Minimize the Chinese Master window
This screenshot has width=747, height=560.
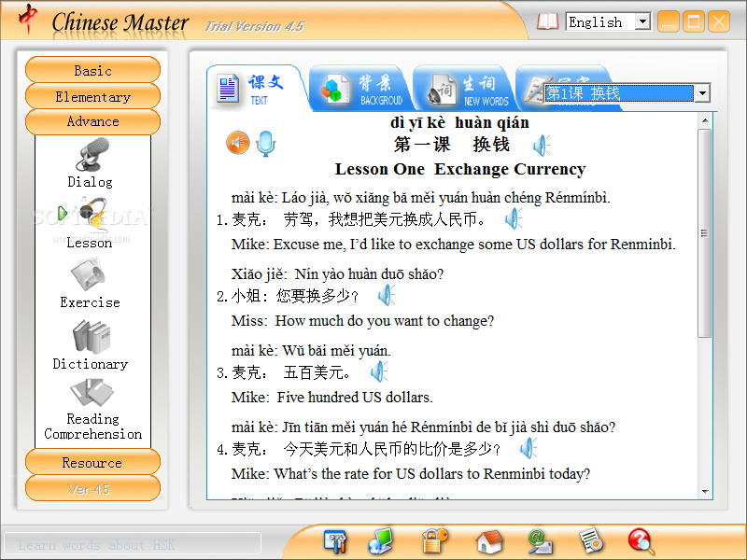click(x=669, y=21)
